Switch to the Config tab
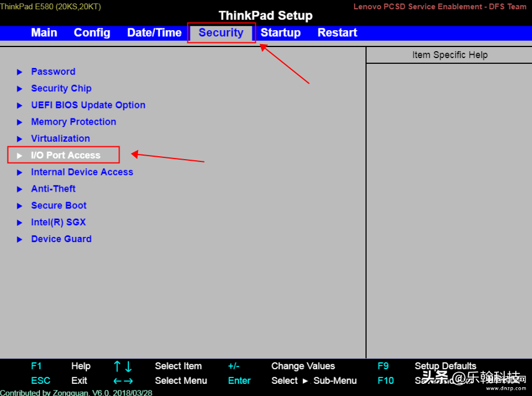 pos(92,33)
